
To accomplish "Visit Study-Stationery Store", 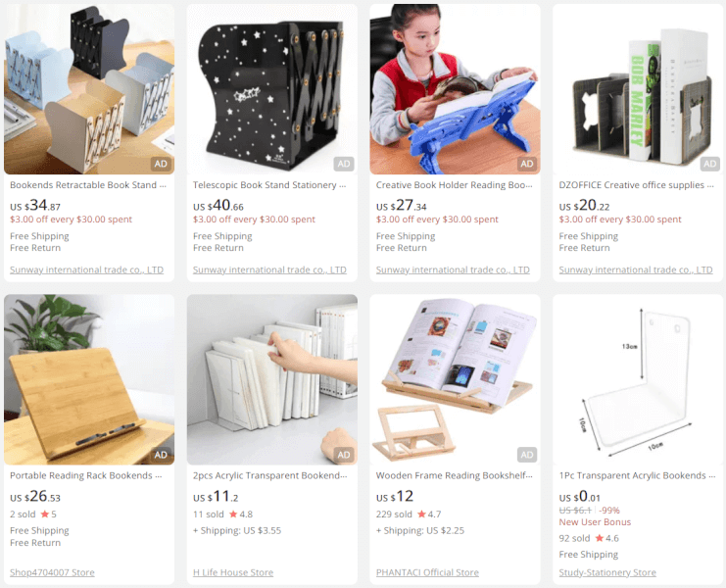I will coord(607,572).
